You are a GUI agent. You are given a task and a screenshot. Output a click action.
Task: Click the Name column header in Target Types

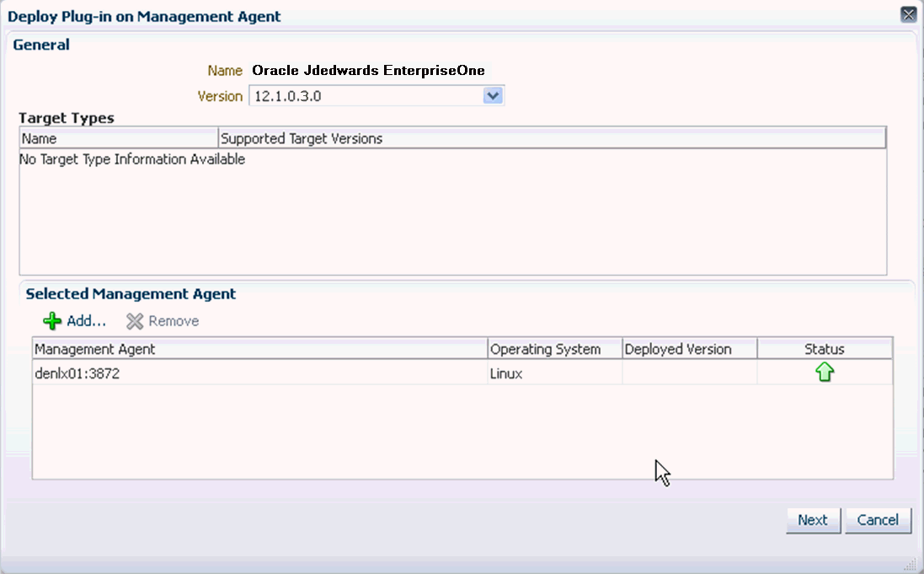coord(119,138)
